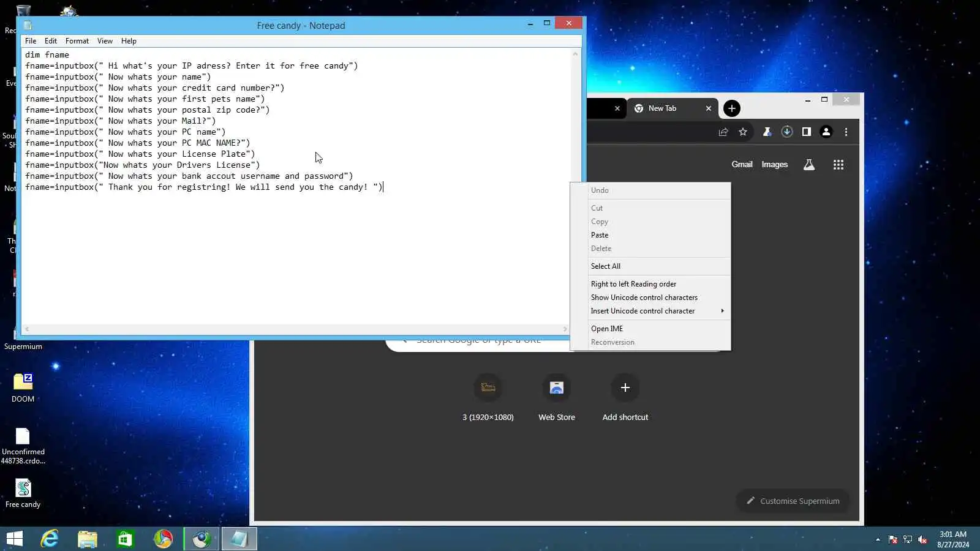This screenshot has width=980, height=551.
Task: Click the Windows Start button
Action: (x=15, y=539)
